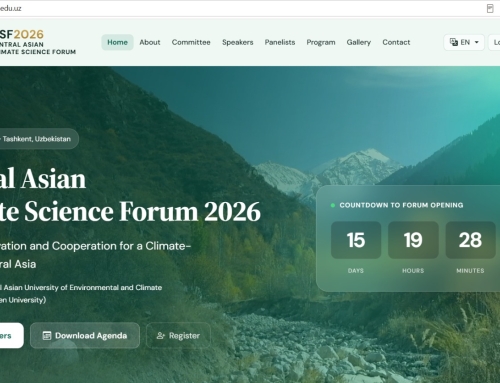Click the Science Forum 2026 headline
The image size is (500, 383).
(130, 212)
